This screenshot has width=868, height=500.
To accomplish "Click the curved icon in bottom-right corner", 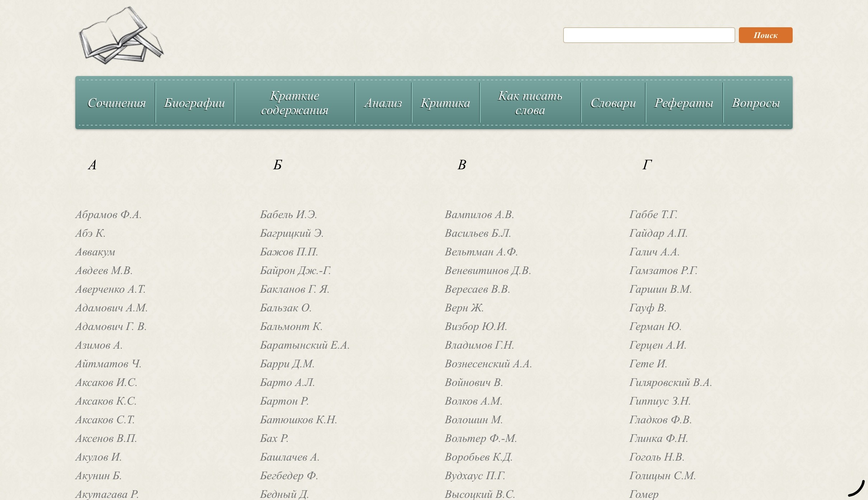I will coord(856,489).
